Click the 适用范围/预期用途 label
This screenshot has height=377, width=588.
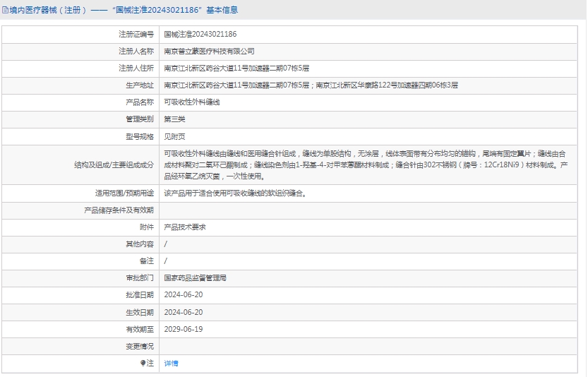coord(124,193)
